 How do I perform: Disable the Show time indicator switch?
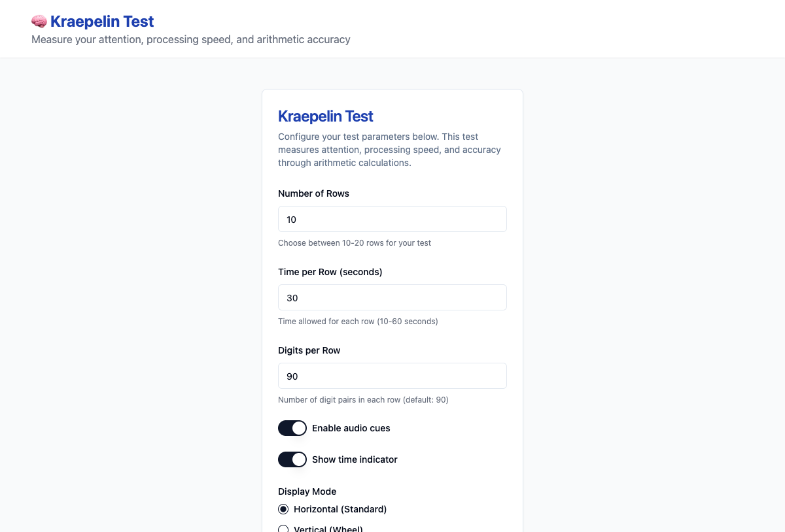292,459
